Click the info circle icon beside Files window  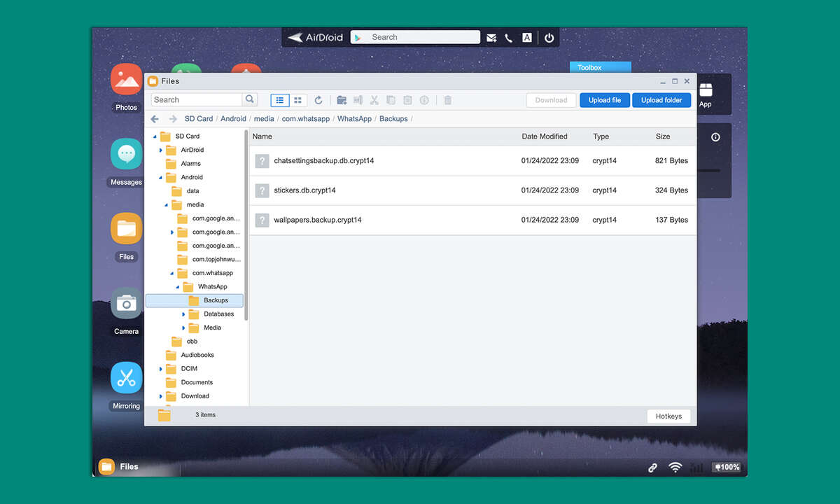click(x=715, y=137)
